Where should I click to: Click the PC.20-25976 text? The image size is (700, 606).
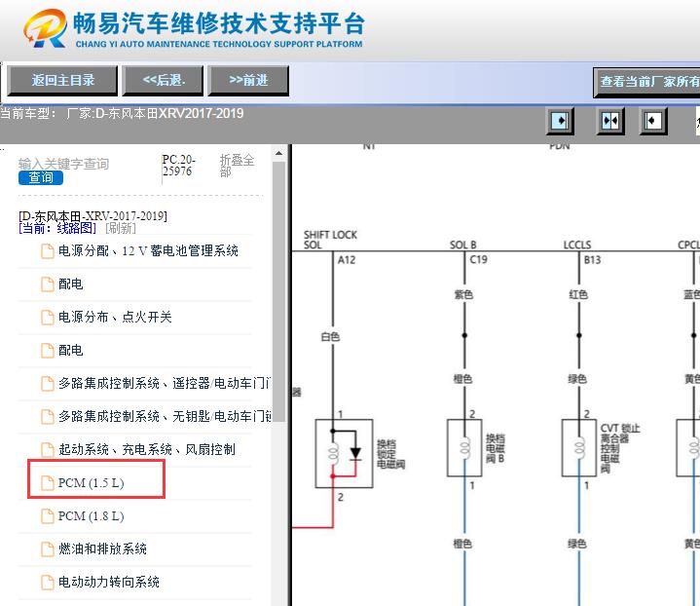click(178, 166)
